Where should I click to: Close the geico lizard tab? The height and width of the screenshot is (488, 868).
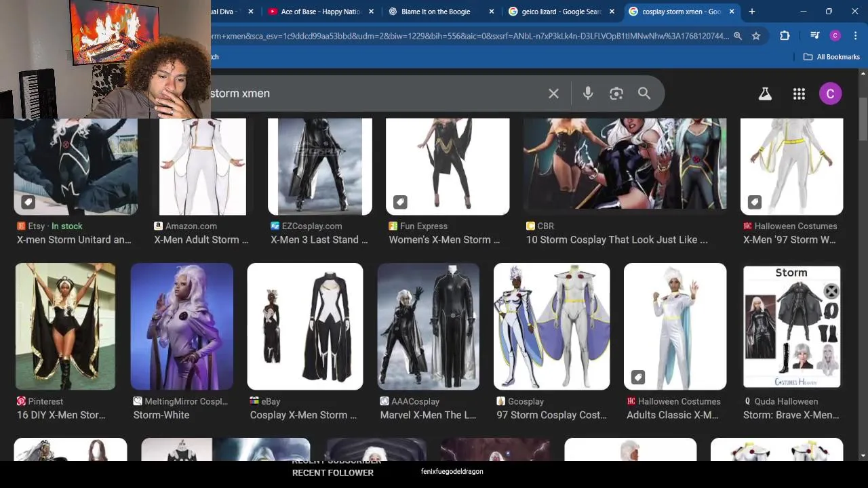pyautogui.click(x=612, y=12)
